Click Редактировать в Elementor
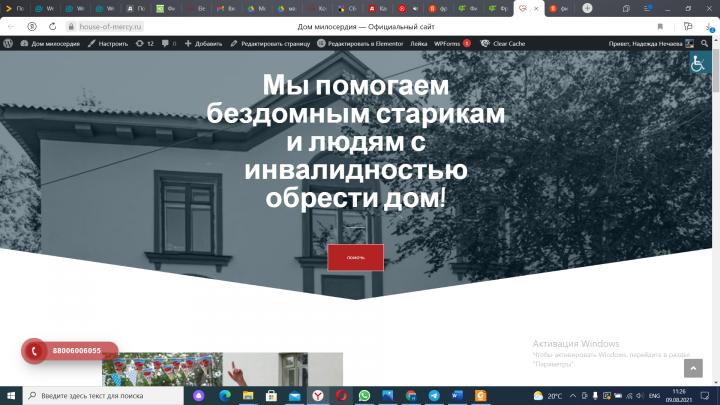The height and width of the screenshot is (405, 720). click(360, 44)
